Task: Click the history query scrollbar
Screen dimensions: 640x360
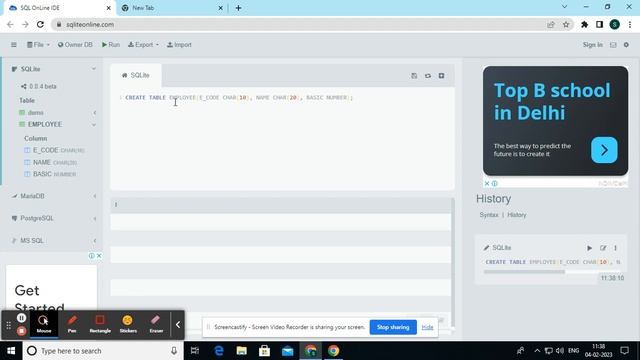Action: tap(524, 271)
